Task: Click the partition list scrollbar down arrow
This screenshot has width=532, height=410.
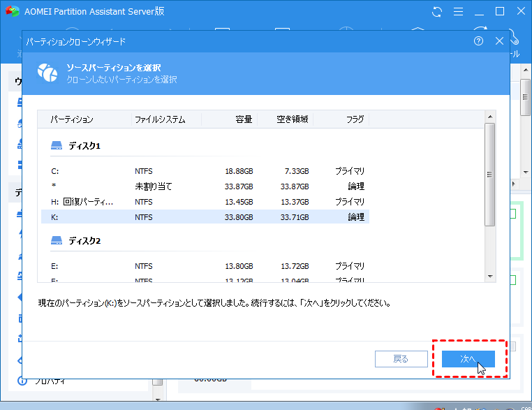Action: point(490,277)
